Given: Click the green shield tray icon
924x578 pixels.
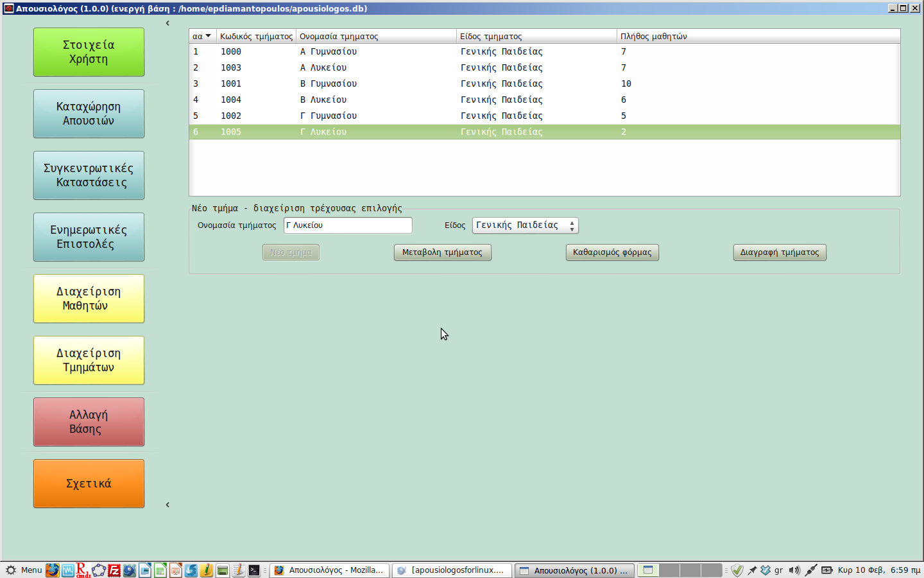Looking at the screenshot, I should (737, 570).
